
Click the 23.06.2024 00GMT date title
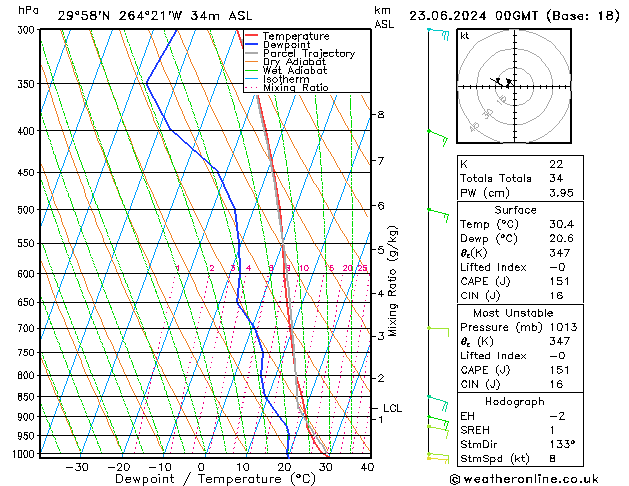[512, 15]
